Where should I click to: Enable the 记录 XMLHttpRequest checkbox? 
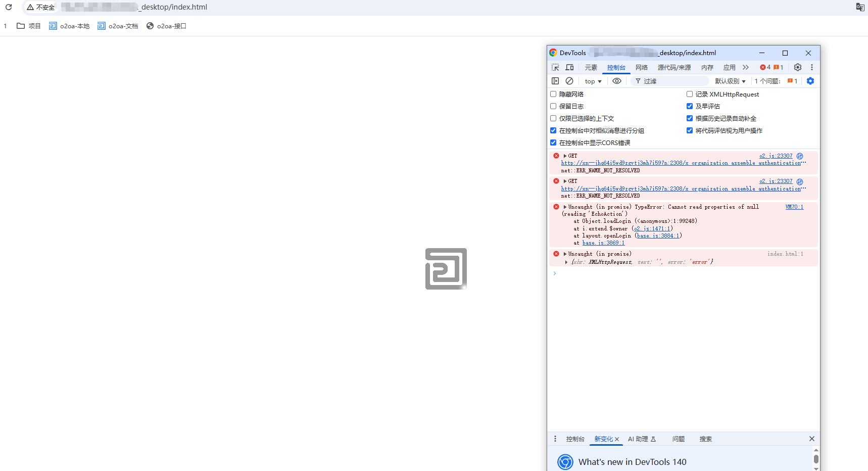[x=690, y=94]
